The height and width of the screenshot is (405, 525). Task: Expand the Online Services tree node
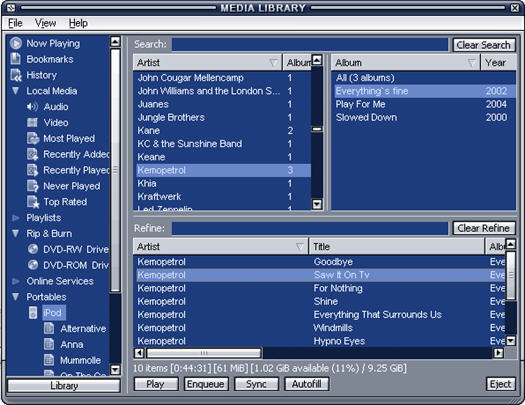(x=15, y=281)
